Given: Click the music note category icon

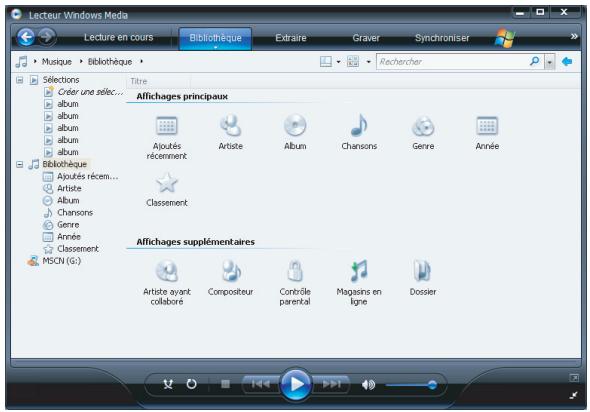Looking at the screenshot, I should (21, 62).
